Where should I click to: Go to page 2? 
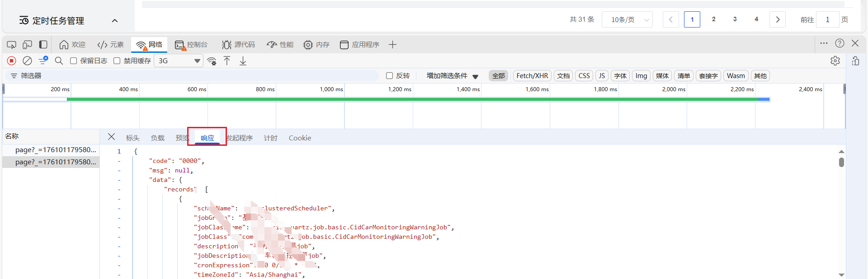point(713,19)
